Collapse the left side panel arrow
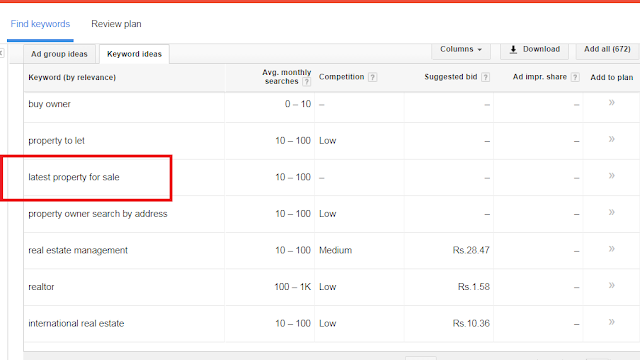Image resolution: width=640 pixels, height=360 pixels. 2,53
